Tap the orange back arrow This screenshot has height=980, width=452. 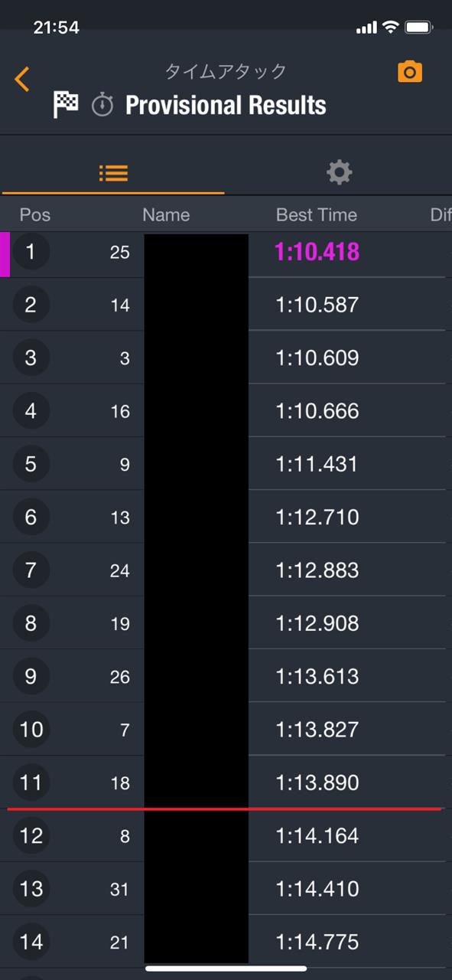pos(22,79)
